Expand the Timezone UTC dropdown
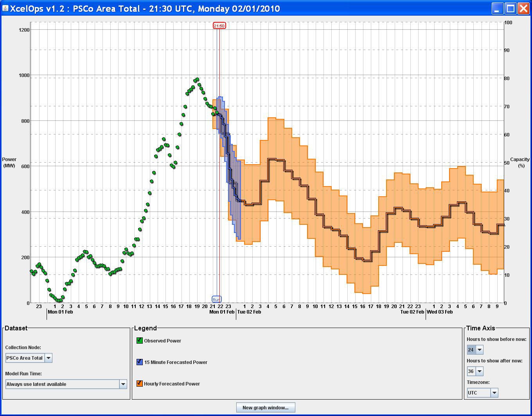The image size is (532, 416). pos(494,393)
